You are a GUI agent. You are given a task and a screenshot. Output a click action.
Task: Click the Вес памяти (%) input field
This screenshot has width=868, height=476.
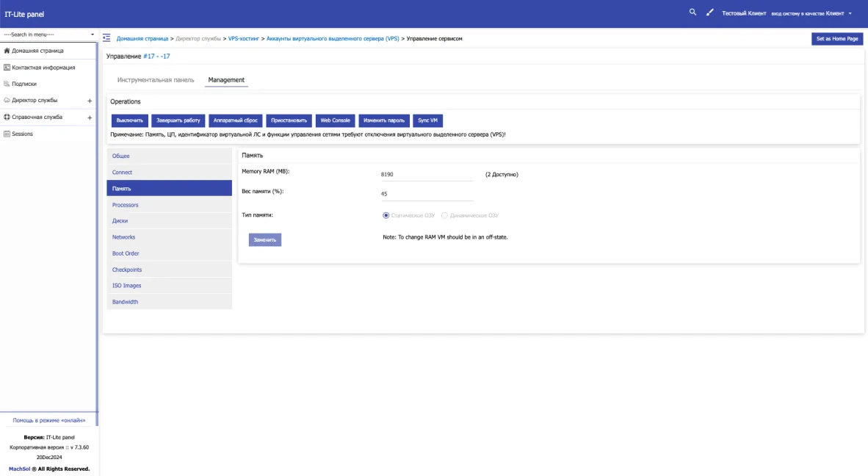click(x=427, y=194)
